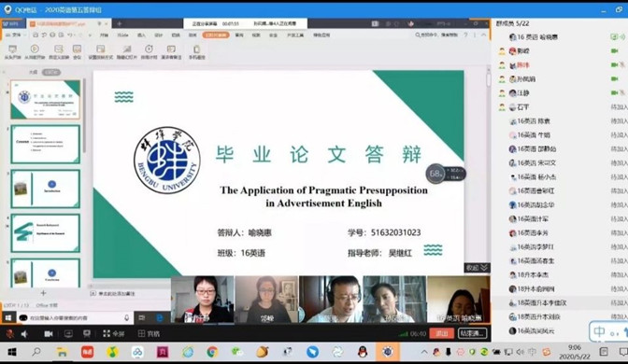Click the QQ penguin icon on taskbar
This screenshot has width=628, height=364.
(x=363, y=352)
